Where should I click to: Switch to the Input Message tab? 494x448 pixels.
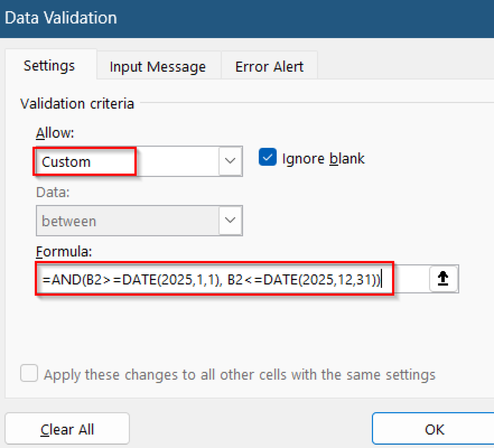(158, 66)
